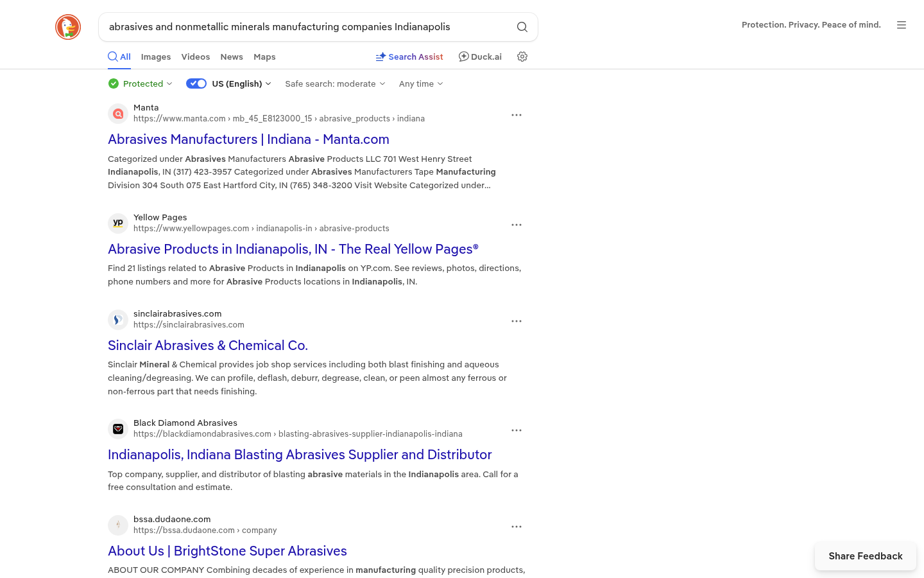This screenshot has width=924, height=578.
Task: Select the All tab
Action: [x=119, y=57]
